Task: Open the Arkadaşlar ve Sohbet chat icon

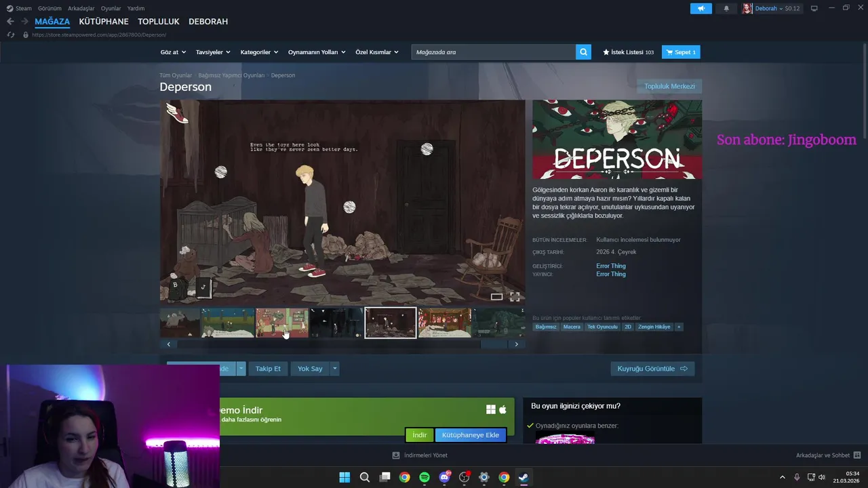Action: pos(856,455)
